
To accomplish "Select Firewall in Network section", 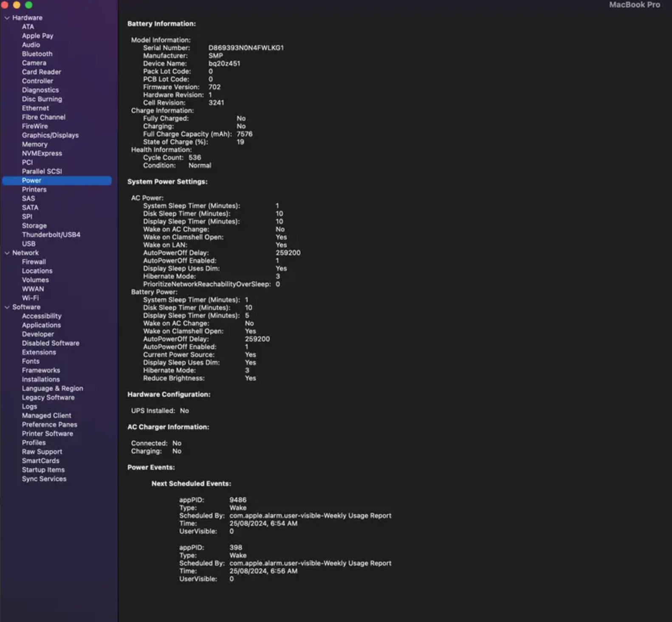I will pos(34,262).
